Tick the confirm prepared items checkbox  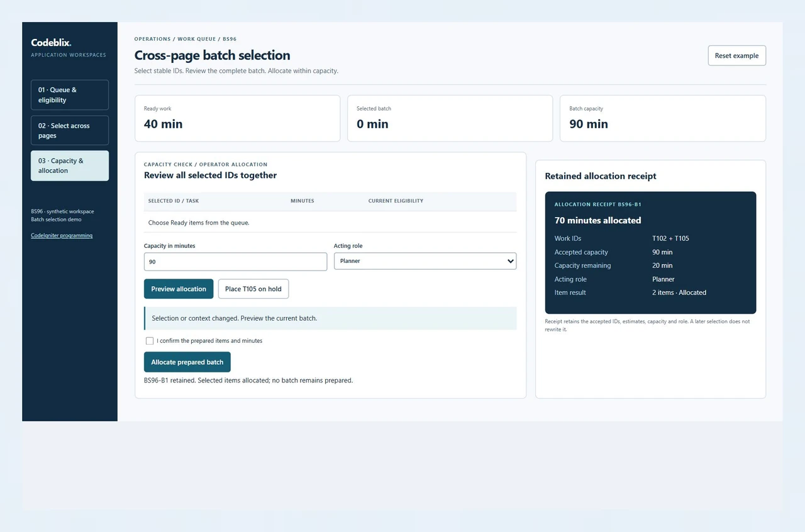point(150,341)
